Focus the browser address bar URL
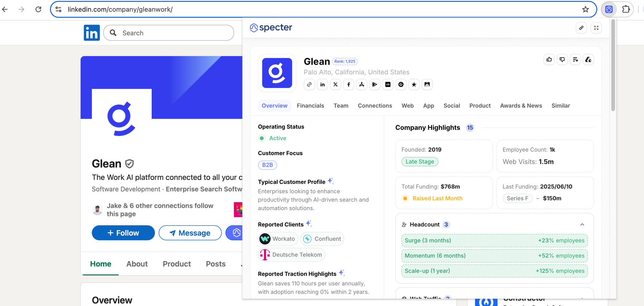The height and width of the screenshot is (306, 644). (x=120, y=9)
